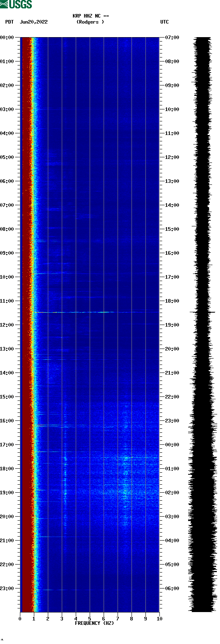The height and width of the screenshot is (644, 220).
Task: Click the 06:00 PDT time label
Action: (7, 181)
